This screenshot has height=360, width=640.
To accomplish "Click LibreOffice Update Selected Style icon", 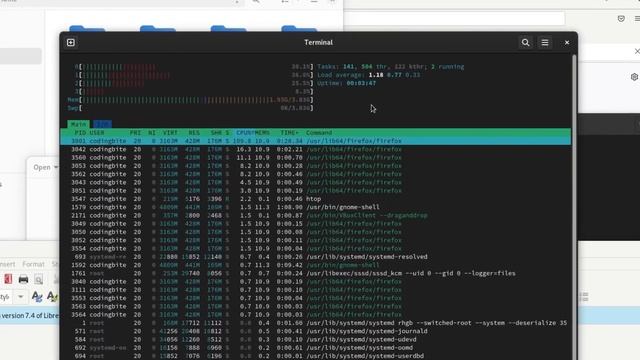I will click(x=37, y=297).
